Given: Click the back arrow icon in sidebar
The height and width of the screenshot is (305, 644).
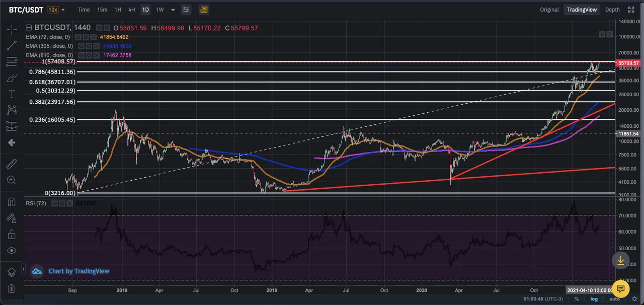Looking at the screenshot, I should coord(12,143).
